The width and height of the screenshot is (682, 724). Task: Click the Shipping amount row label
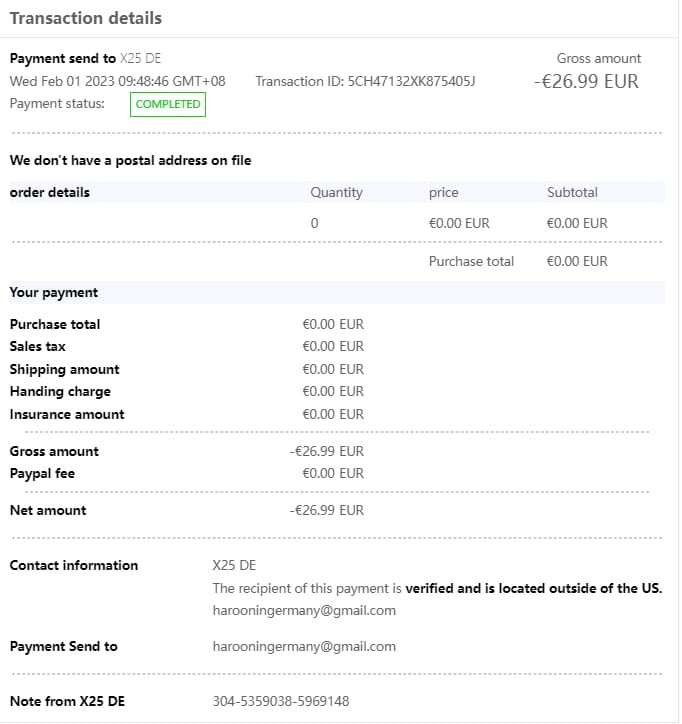(x=64, y=369)
